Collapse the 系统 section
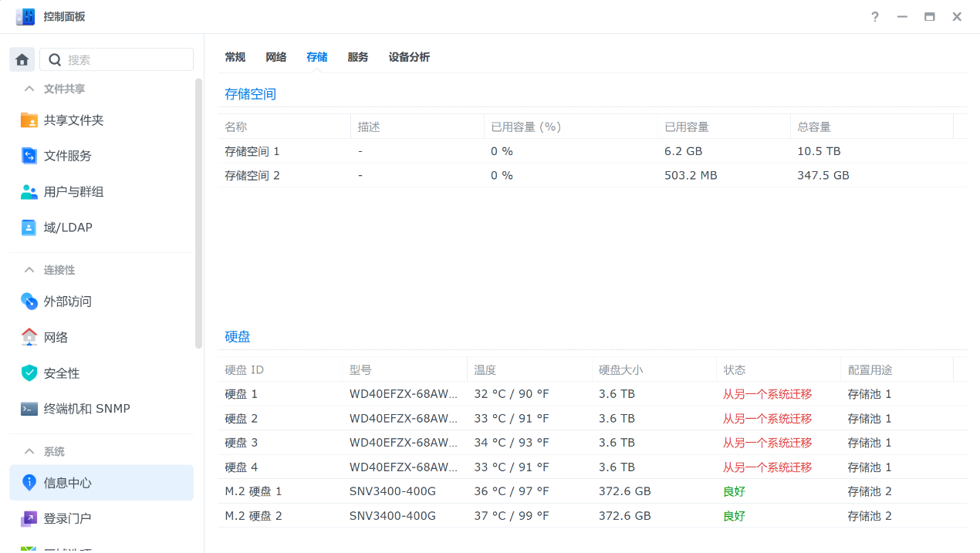 [29, 451]
